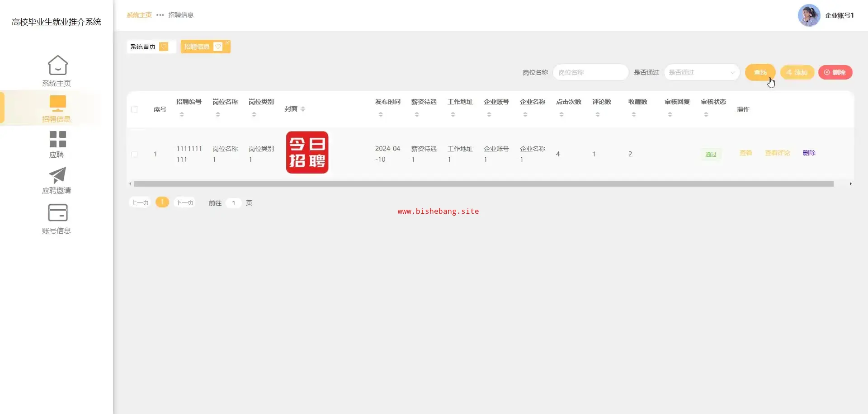This screenshot has width=868, height=414.
Task: Sort table by 企业账号 column arrows
Action: tap(489, 115)
